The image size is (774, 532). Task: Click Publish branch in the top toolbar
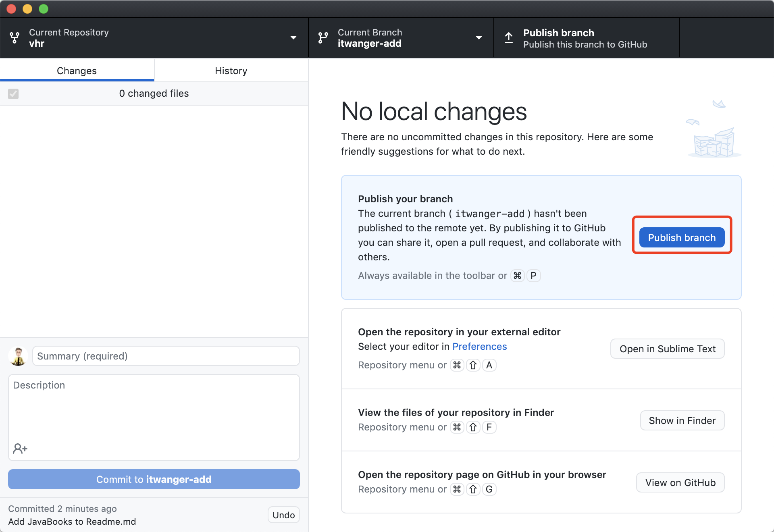[586, 38]
